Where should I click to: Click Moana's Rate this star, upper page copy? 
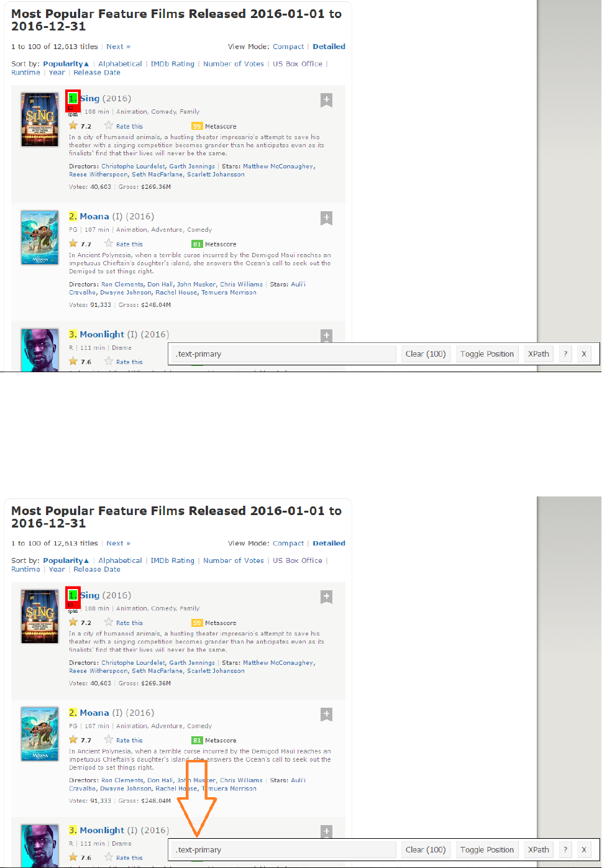[109, 244]
